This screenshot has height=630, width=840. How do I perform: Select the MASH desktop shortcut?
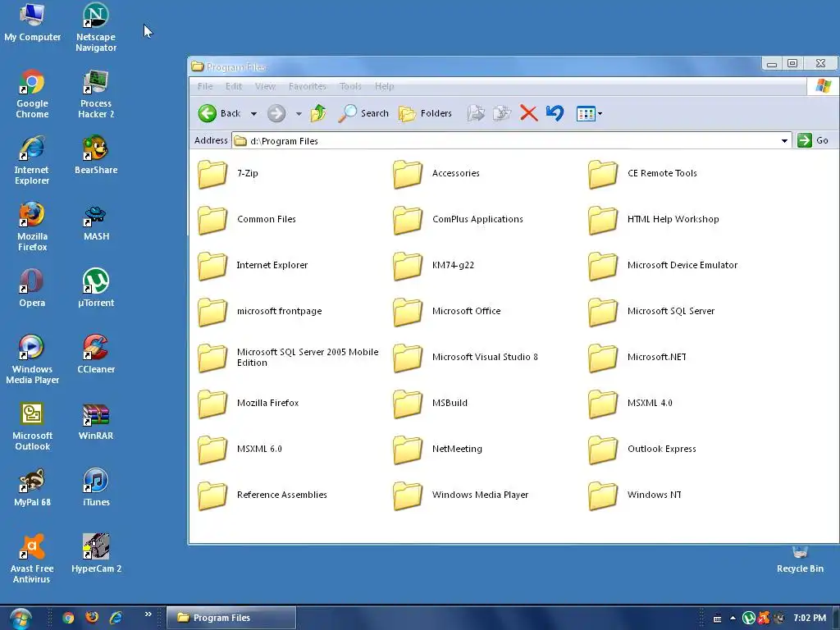pyautogui.click(x=96, y=221)
